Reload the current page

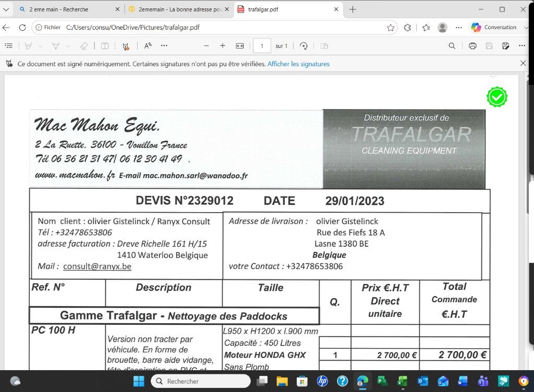pos(22,28)
